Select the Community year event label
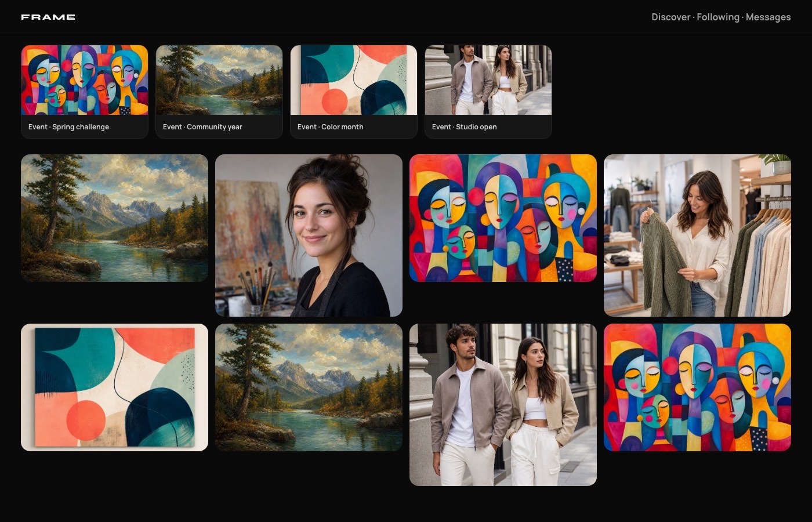The image size is (812, 522). (202, 127)
